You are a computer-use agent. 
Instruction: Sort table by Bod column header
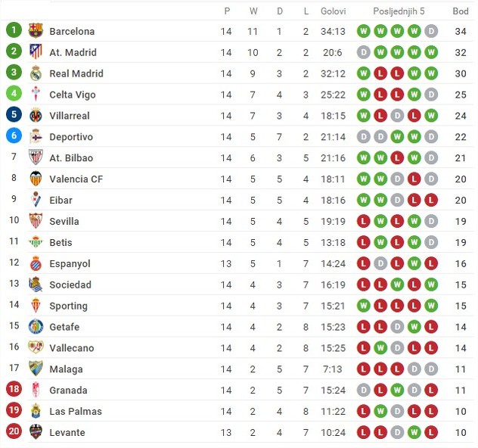(x=461, y=11)
